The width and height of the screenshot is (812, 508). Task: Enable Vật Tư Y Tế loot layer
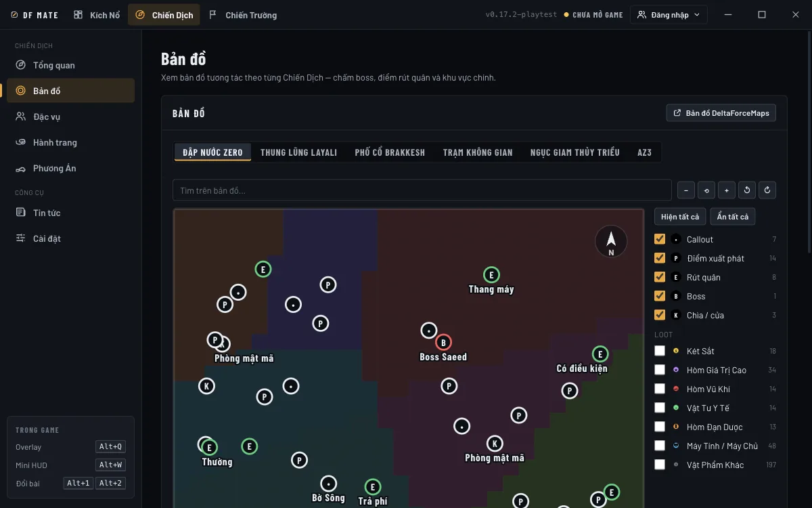[660, 408]
